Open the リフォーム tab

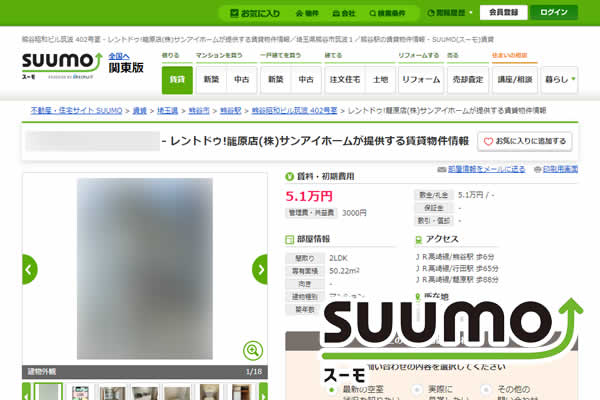[x=421, y=80]
